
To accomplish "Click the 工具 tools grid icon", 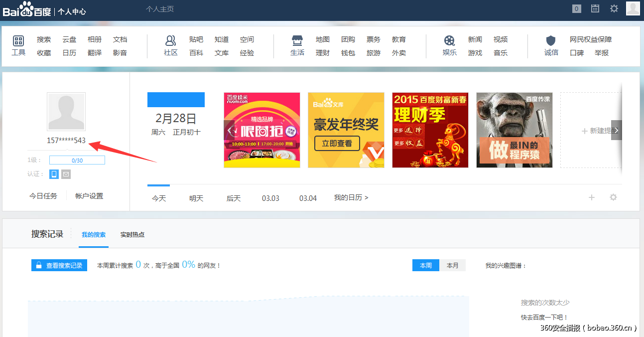I will tap(18, 41).
